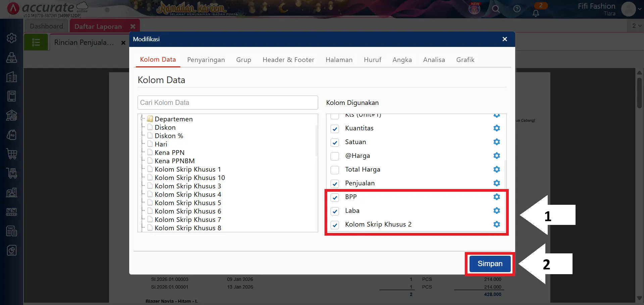Open settings gear for Kuantitas column

(497, 128)
